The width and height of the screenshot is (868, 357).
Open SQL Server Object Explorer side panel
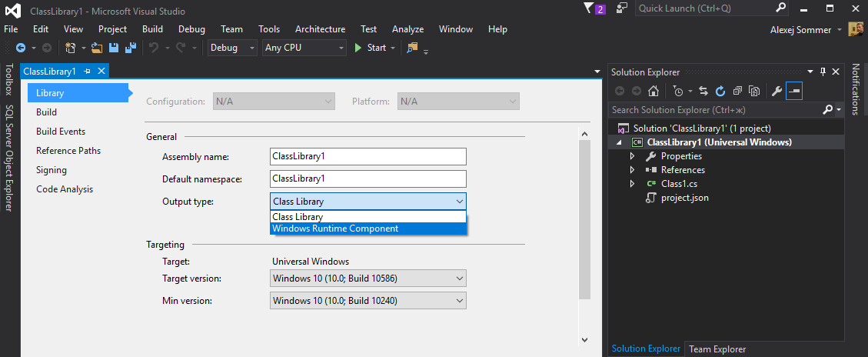click(9, 158)
